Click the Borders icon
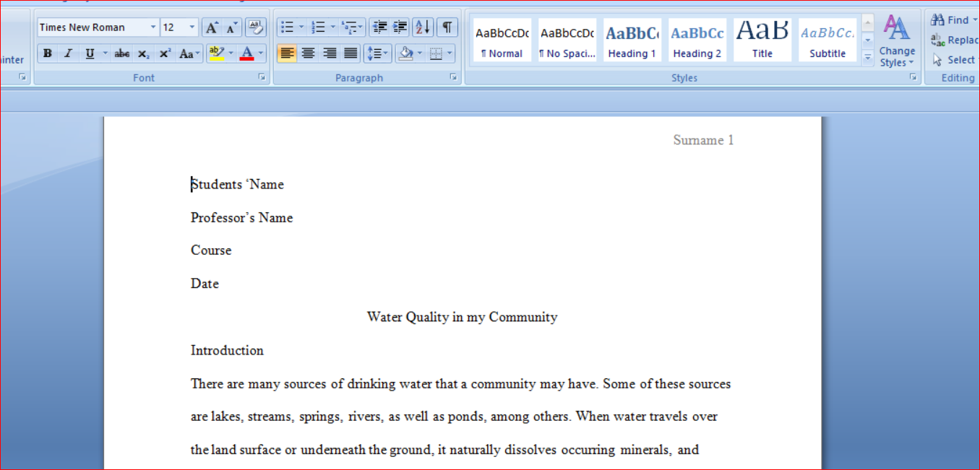The height and width of the screenshot is (470, 980). pyautogui.click(x=436, y=53)
